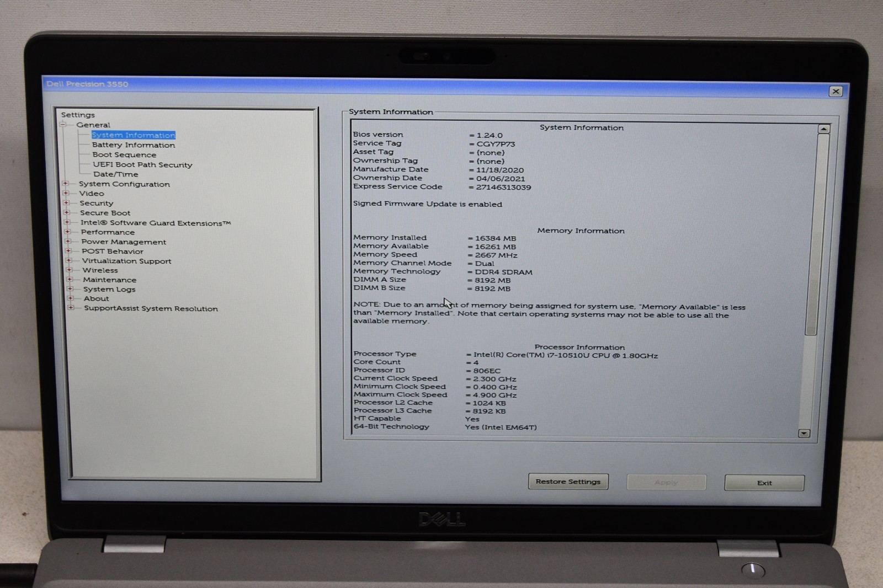The width and height of the screenshot is (883, 588).
Task: Select System Logs category label
Action: pyautogui.click(x=109, y=290)
